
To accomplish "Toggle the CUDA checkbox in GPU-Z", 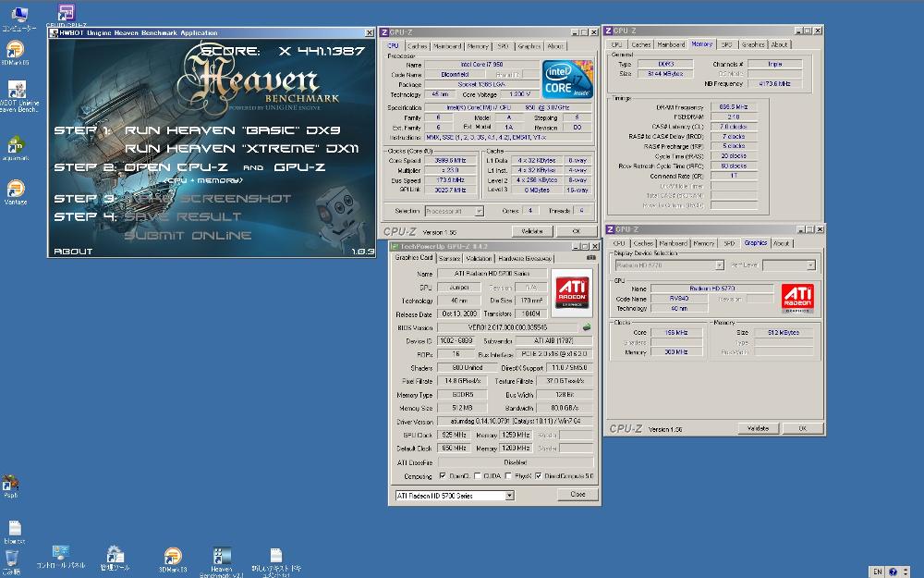I will tap(478, 476).
